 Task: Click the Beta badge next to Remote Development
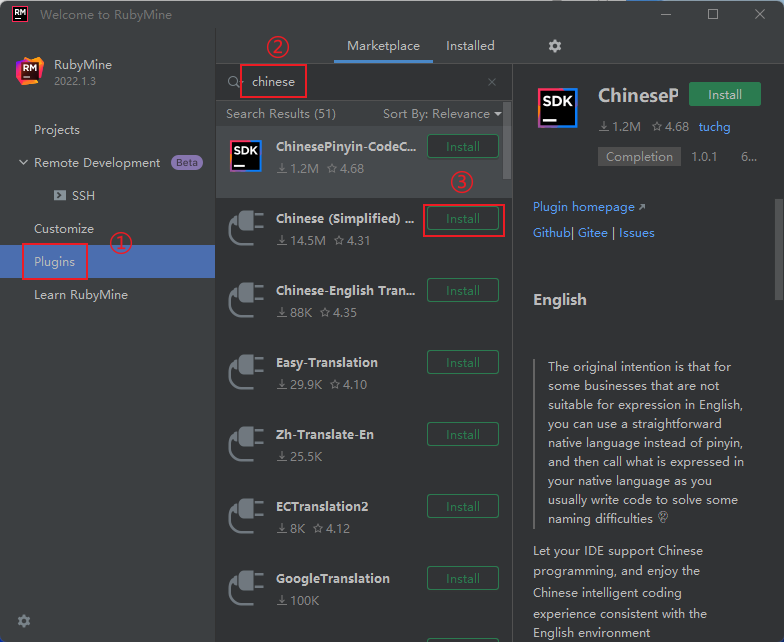coord(186,162)
